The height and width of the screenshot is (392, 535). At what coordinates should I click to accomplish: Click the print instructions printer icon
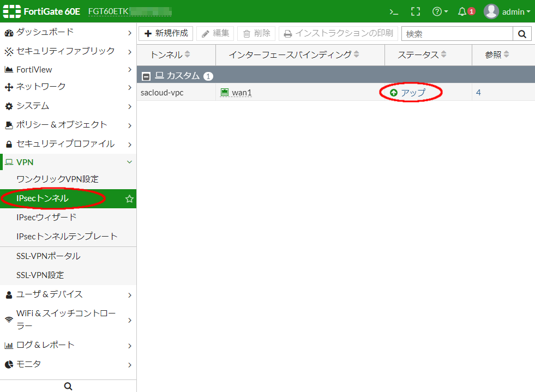288,33
